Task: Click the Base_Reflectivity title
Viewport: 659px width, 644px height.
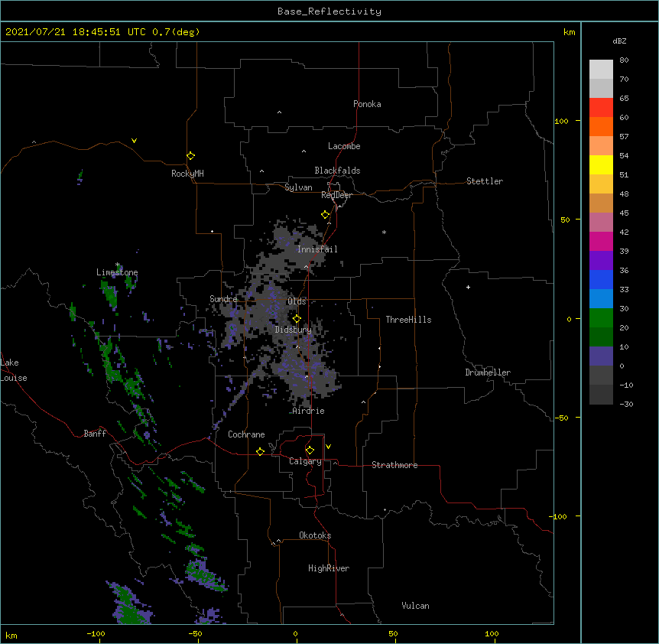Action: pyautogui.click(x=329, y=11)
